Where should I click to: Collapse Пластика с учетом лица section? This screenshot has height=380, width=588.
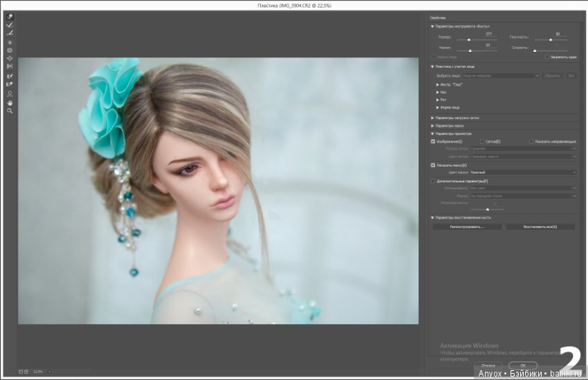coord(432,66)
